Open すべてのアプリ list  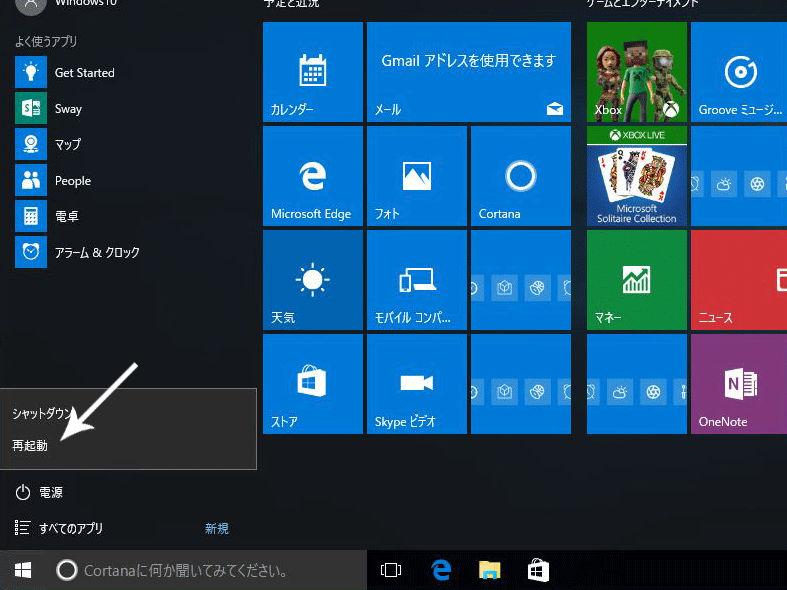coord(59,528)
